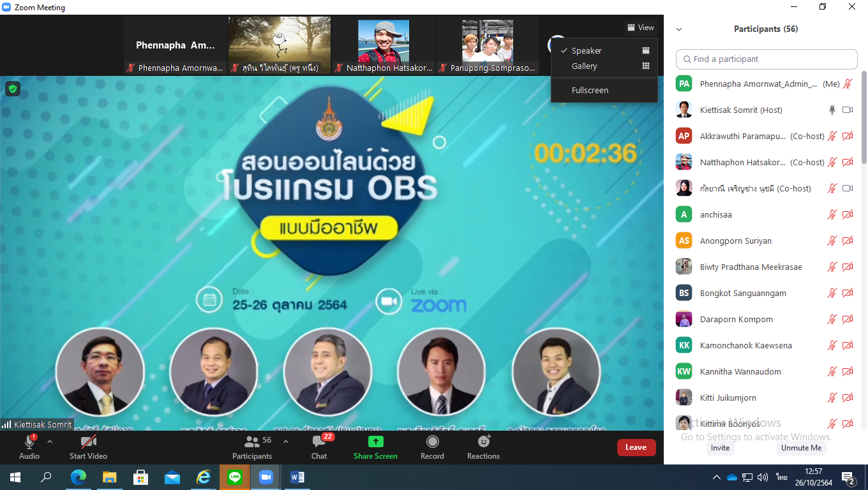The width and height of the screenshot is (868, 490).
Task: Open LINE app in taskbar
Action: click(235, 477)
